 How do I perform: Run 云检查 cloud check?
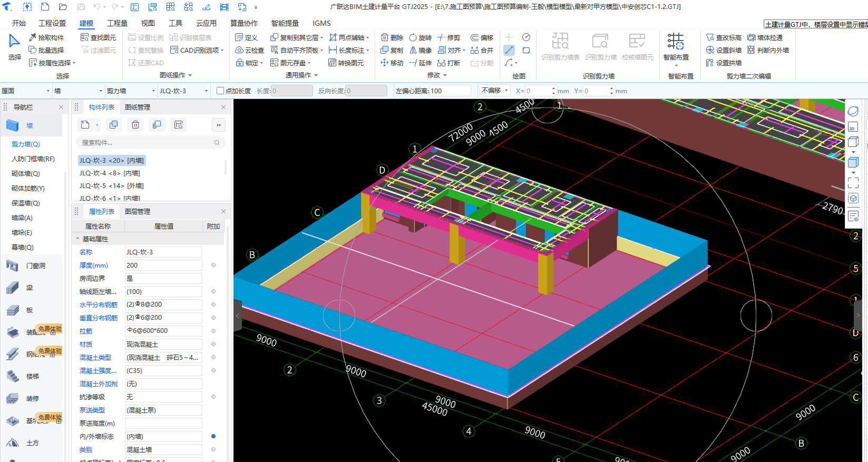click(x=250, y=50)
